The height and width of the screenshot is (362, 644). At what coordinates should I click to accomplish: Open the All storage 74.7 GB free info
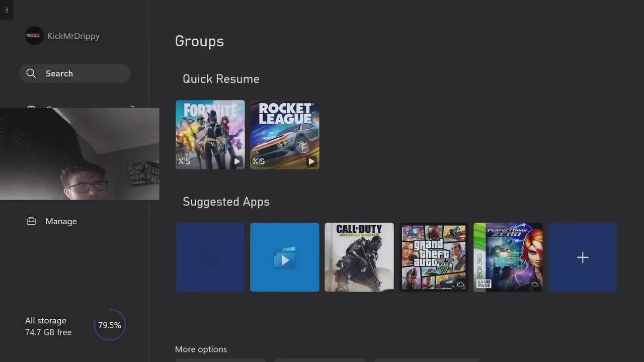pos(48,326)
